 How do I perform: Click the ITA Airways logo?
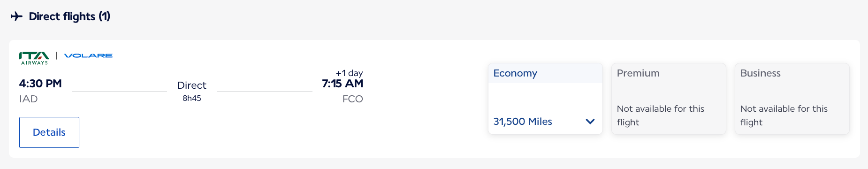(34, 58)
